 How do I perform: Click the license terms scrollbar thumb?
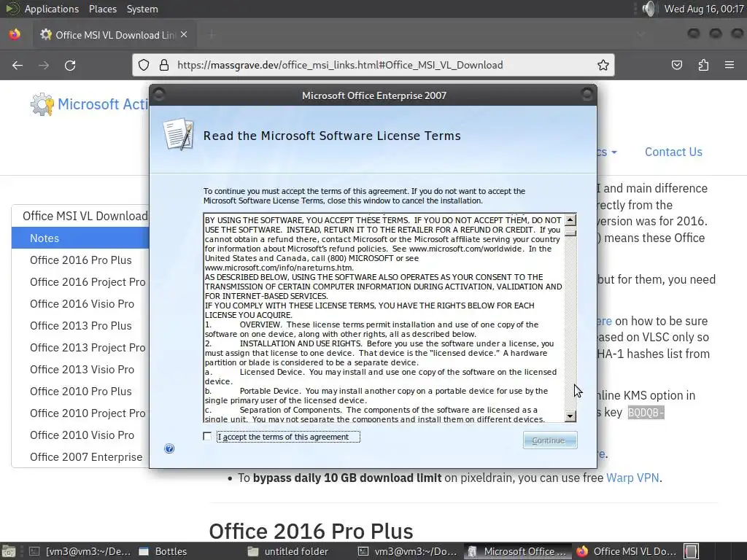[x=570, y=233]
